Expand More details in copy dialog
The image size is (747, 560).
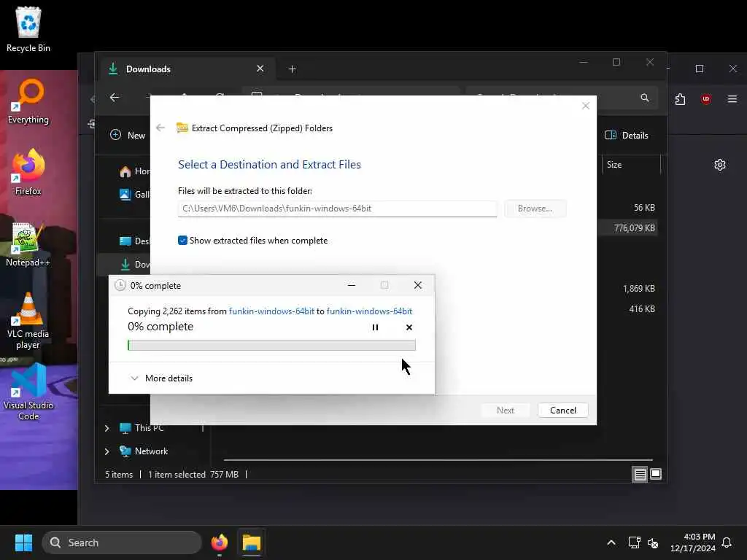pos(161,378)
